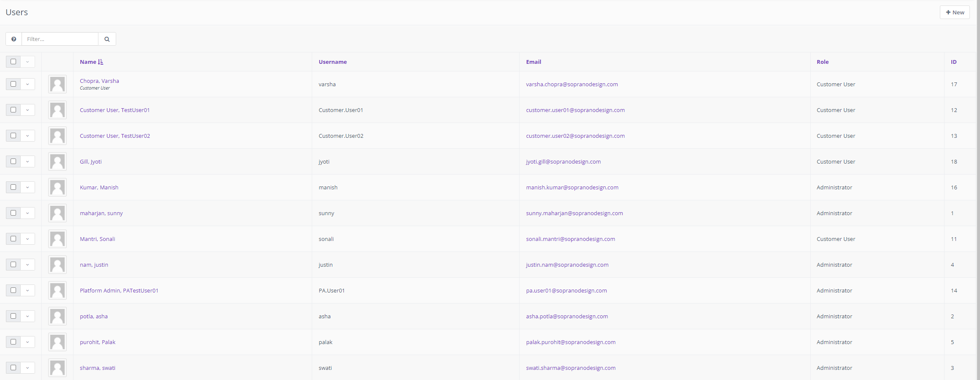
Task: Click the magnifier search icon beside Filter
Action: coord(107,39)
